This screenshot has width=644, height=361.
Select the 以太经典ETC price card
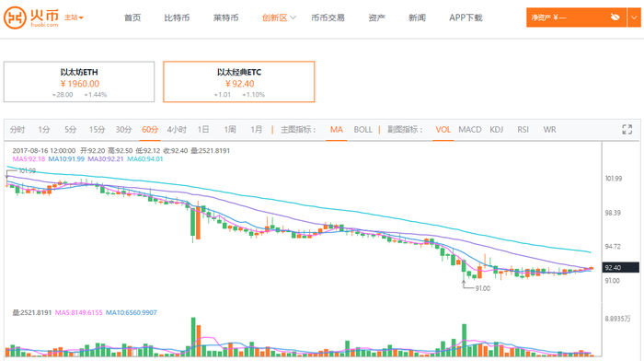(x=239, y=82)
